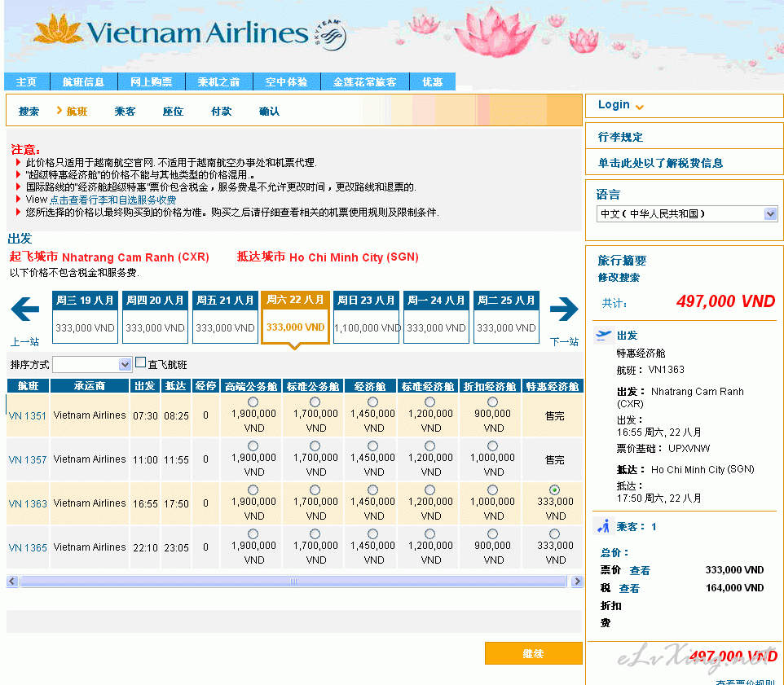This screenshot has height=685, width=784.
Task: Select VN 1363 特惠经济舱 333,000 radio
Action: 554,490
